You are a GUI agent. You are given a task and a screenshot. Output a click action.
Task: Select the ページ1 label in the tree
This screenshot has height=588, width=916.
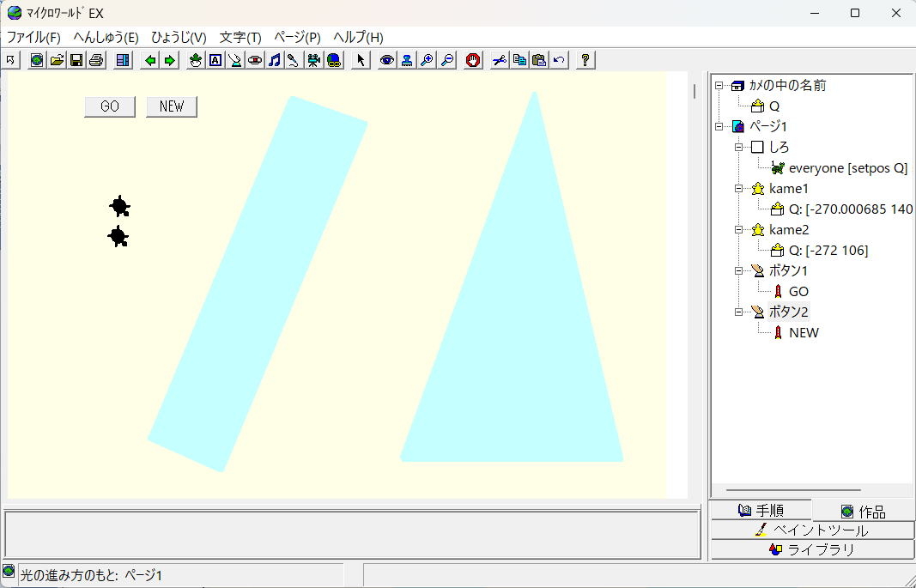coord(768,126)
